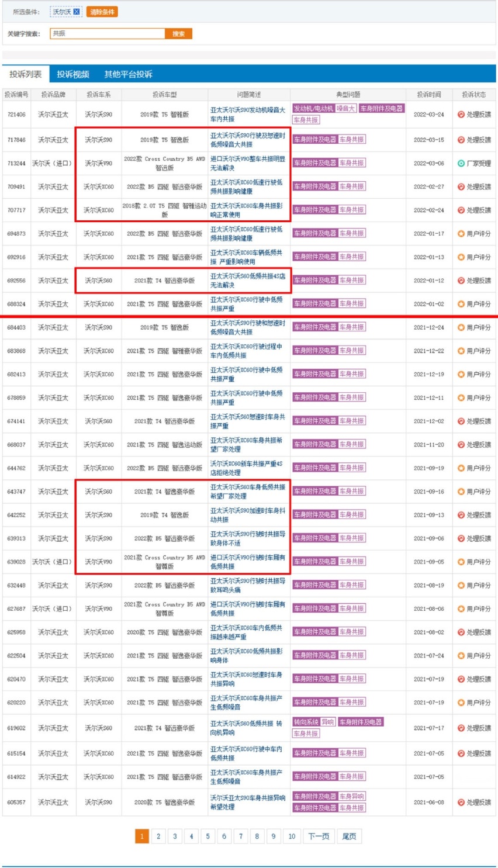Click the 沃尔沃S90 series cell in row 684403
The width and height of the screenshot is (498, 868).
coord(99,328)
